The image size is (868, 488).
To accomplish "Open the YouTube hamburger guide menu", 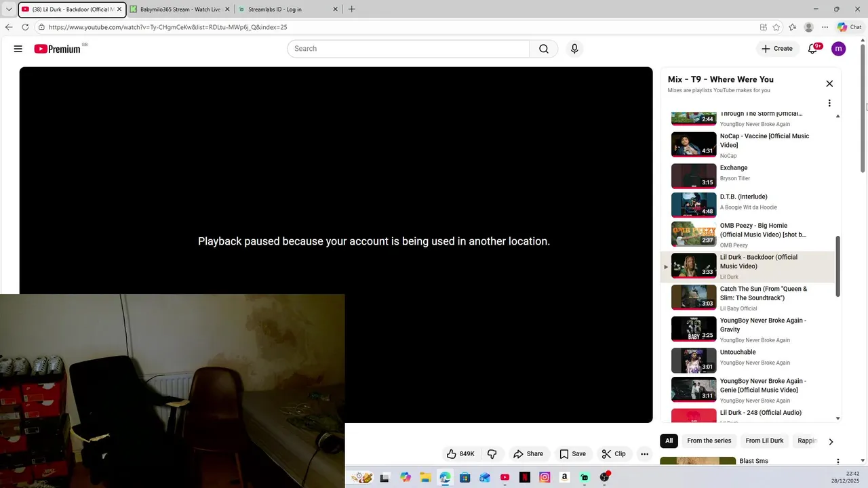I will click(x=18, y=49).
